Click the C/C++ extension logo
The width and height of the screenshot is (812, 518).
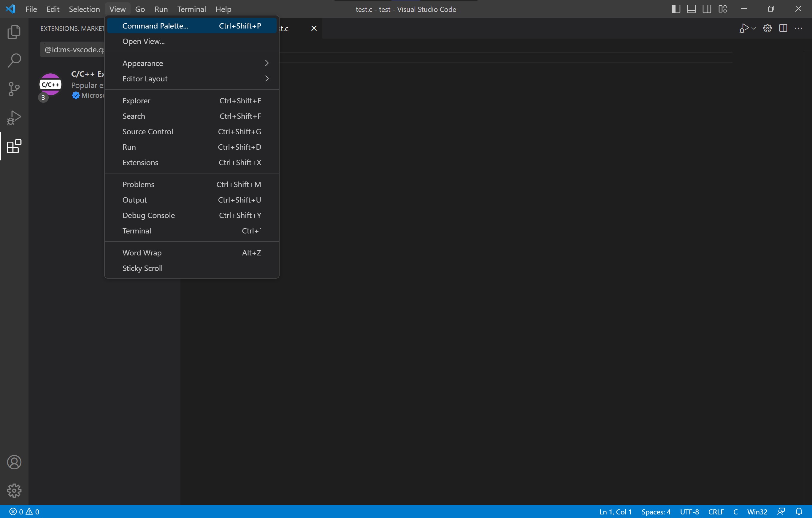point(50,84)
